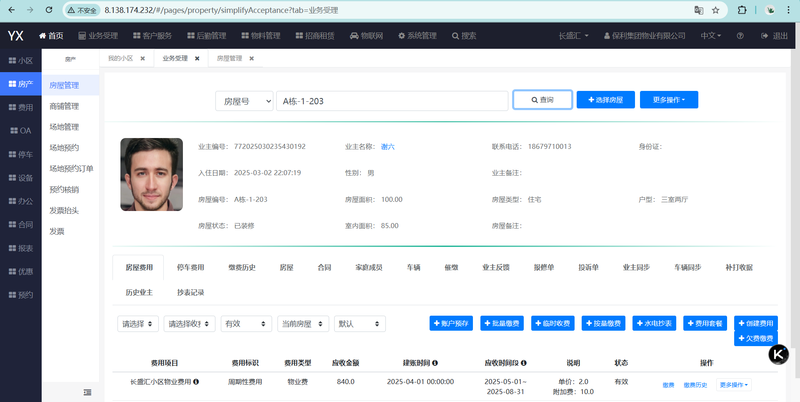
Task: Switch to the 停车费用 tab
Action: coord(190,267)
